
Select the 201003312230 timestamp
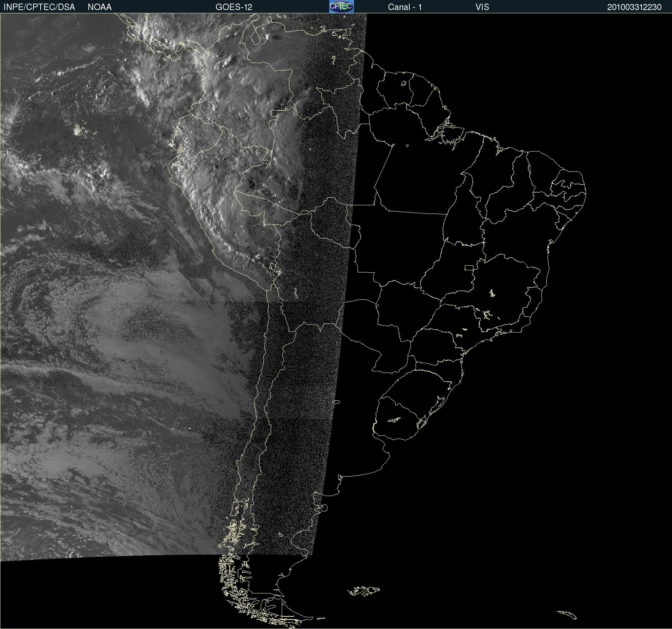634,7
